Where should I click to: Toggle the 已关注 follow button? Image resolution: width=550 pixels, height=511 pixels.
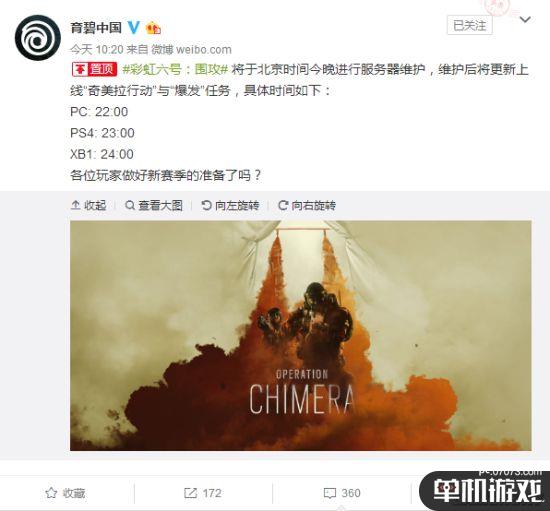point(469,25)
